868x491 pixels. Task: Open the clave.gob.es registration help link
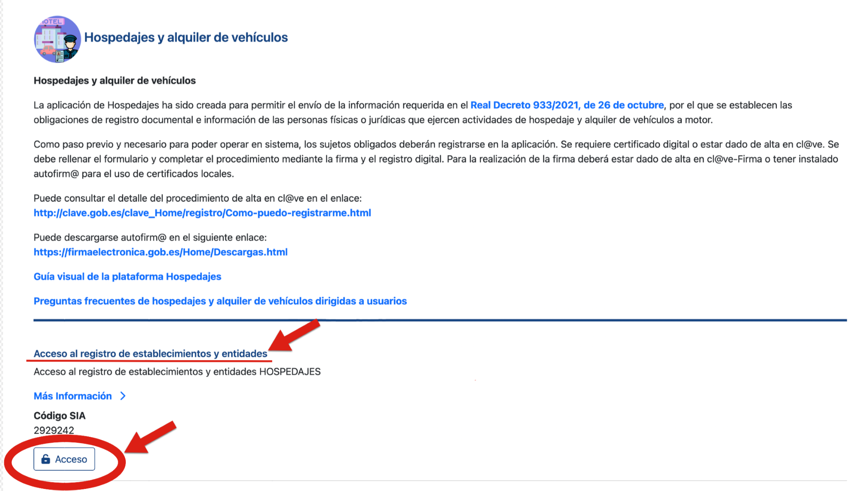(202, 213)
